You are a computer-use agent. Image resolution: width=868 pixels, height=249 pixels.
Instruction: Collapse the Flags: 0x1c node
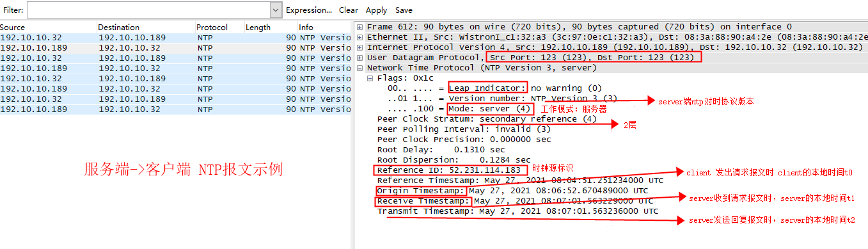click(370, 78)
